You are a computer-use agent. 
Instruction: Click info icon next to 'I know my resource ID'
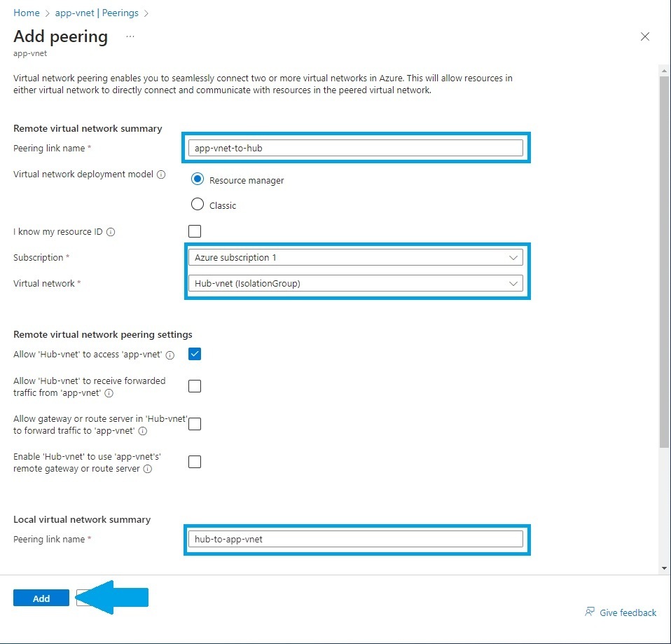(111, 231)
